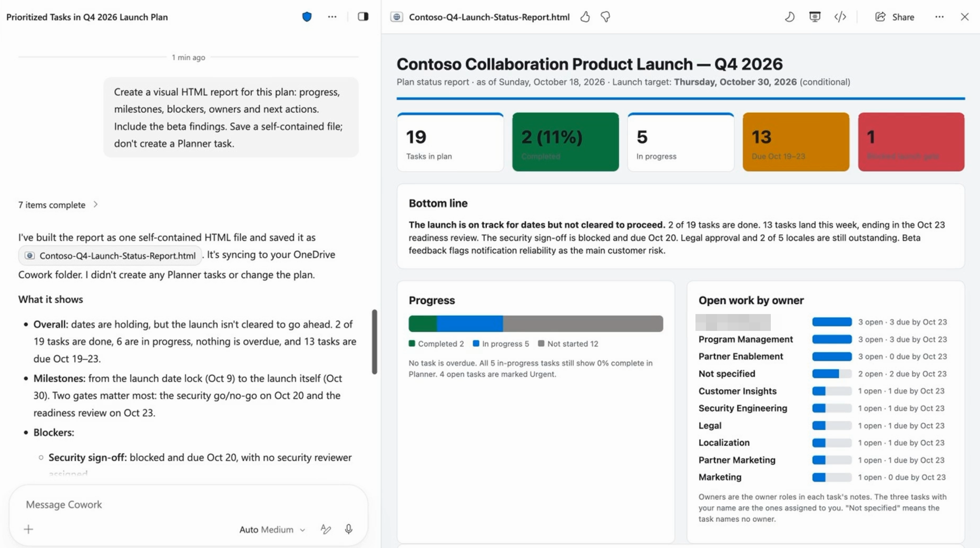Give thumbs up to the report
This screenshot has height=548, width=980.
pyautogui.click(x=585, y=17)
